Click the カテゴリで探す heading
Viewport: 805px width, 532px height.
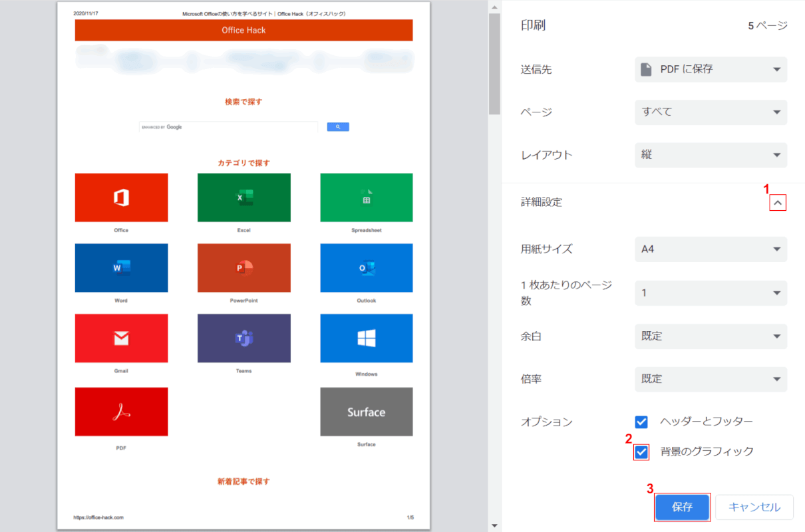click(x=244, y=163)
